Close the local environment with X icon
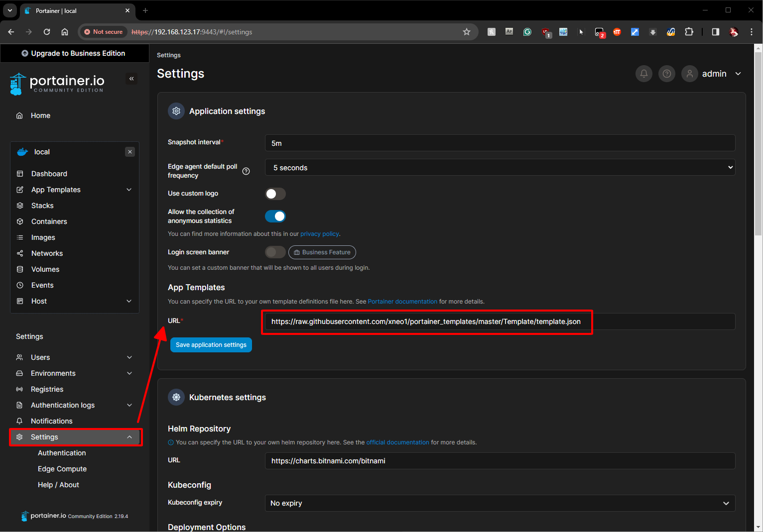The height and width of the screenshot is (532, 763). pos(130,152)
